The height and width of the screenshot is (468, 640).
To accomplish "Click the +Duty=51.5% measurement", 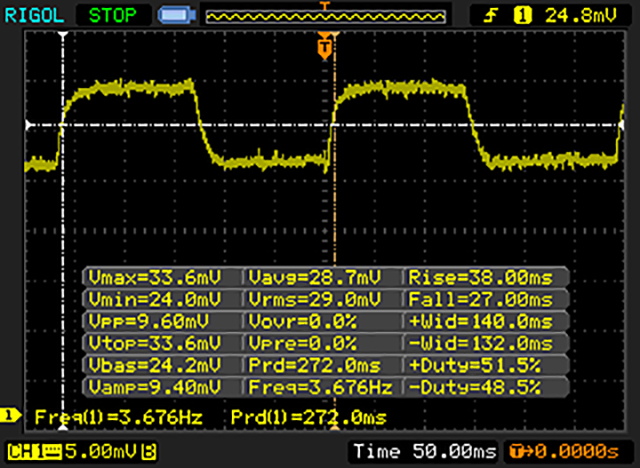I will tap(475, 365).
